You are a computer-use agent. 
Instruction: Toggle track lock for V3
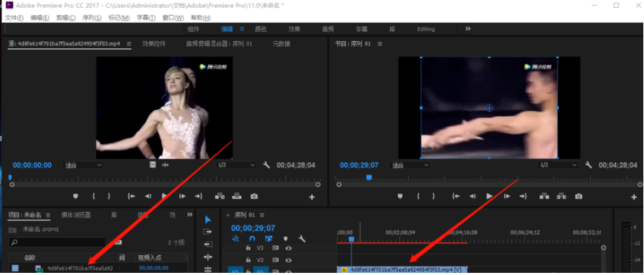(x=248, y=248)
